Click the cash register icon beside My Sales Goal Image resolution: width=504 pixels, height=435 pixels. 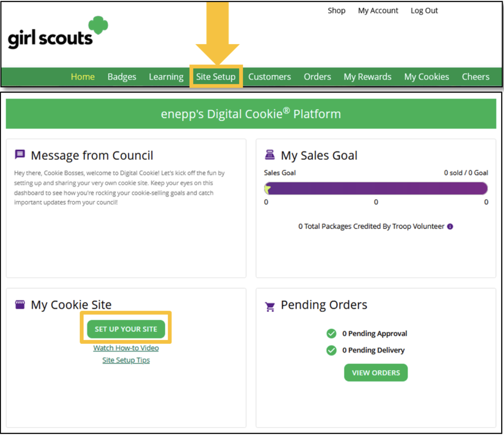pos(270,154)
